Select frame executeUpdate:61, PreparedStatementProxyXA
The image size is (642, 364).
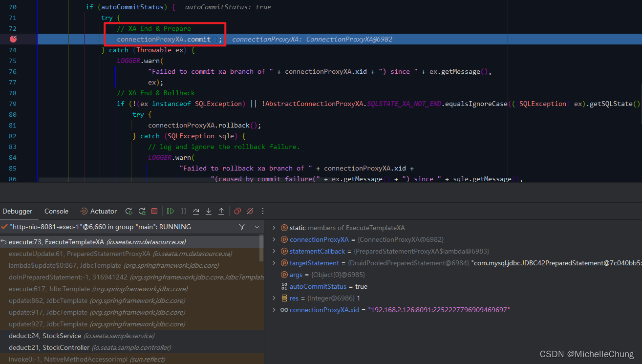pyautogui.click(x=129, y=254)
